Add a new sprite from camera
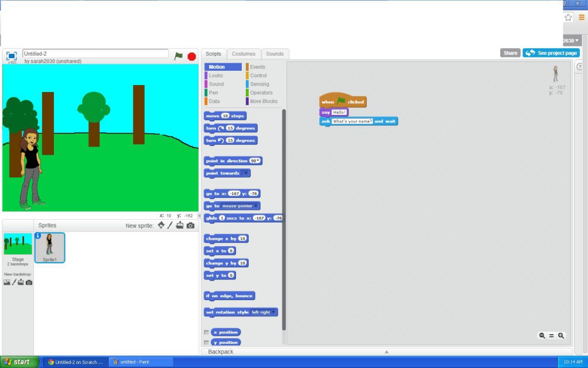588x368 pixels. click(191, 225)
